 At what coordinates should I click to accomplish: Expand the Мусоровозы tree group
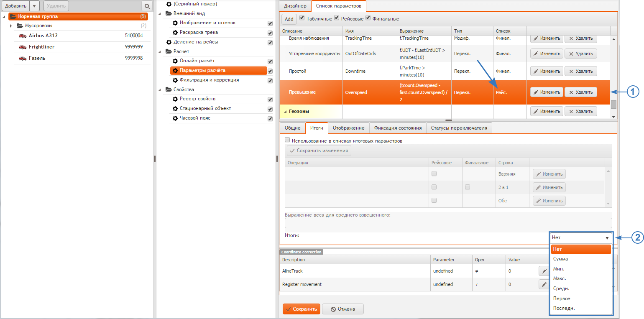pyautogui.click(x=11, y=26)
